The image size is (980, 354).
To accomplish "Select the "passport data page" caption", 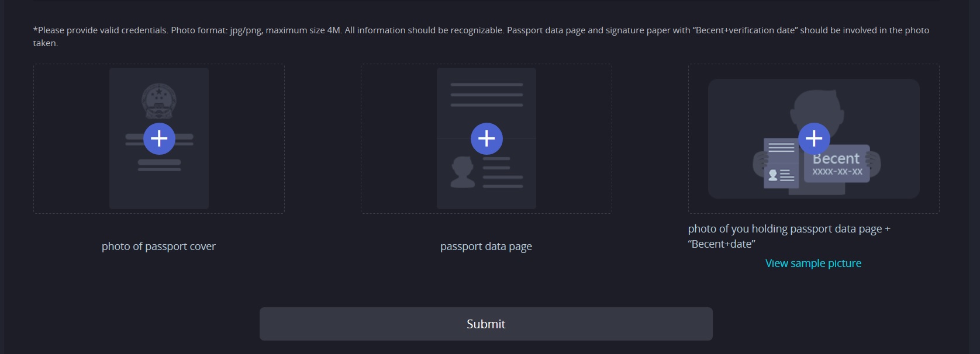I will coord(486,247).
